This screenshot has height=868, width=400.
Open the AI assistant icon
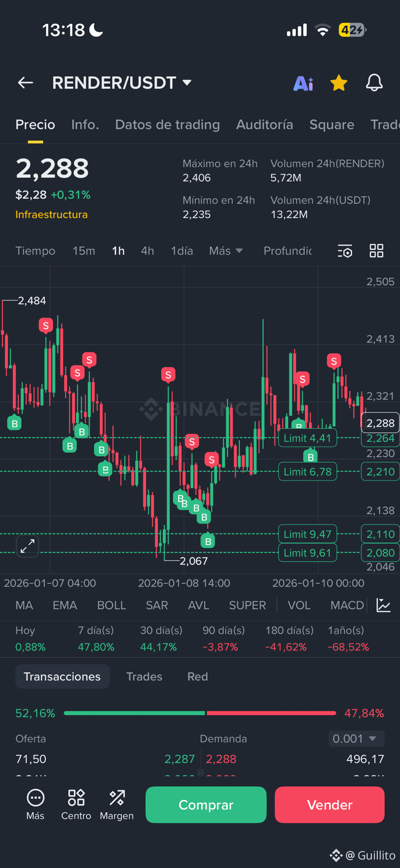[x=303, y=83]
